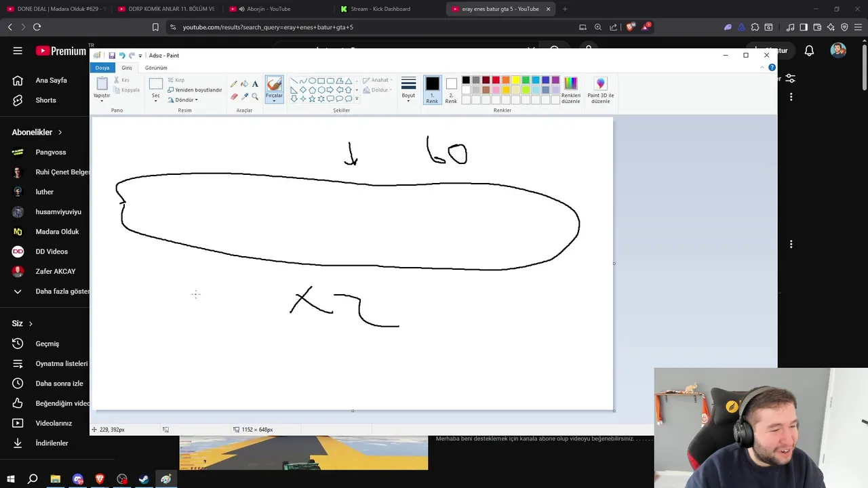Open the Döndür rotate dropdown
This screenshot has width=868, height=488.
[x=182, y=100]
